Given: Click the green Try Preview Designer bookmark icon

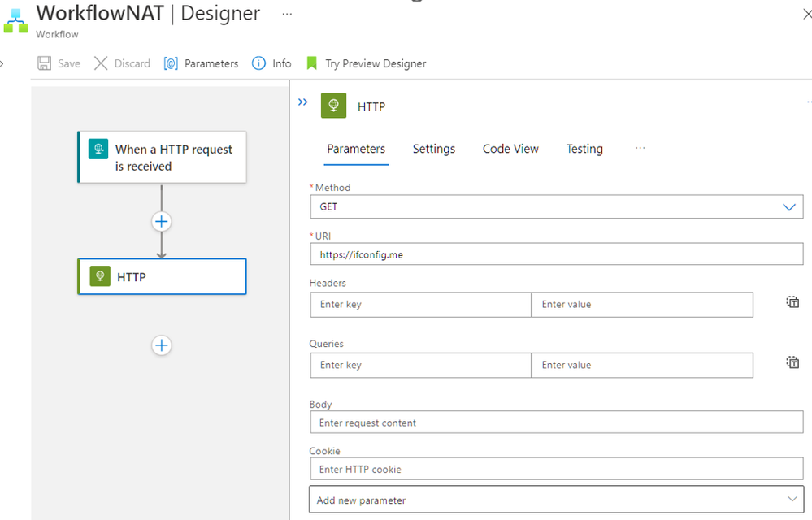Looking at the screenshot, I should pos(311,63).
